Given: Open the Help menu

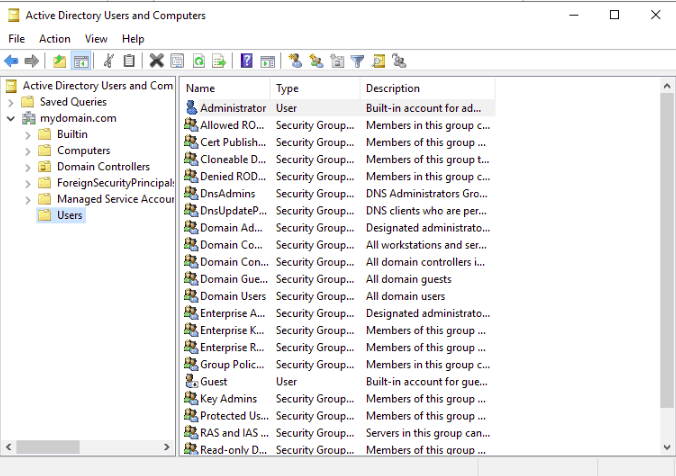Looking at the screenshot, I should click(133, 39).
